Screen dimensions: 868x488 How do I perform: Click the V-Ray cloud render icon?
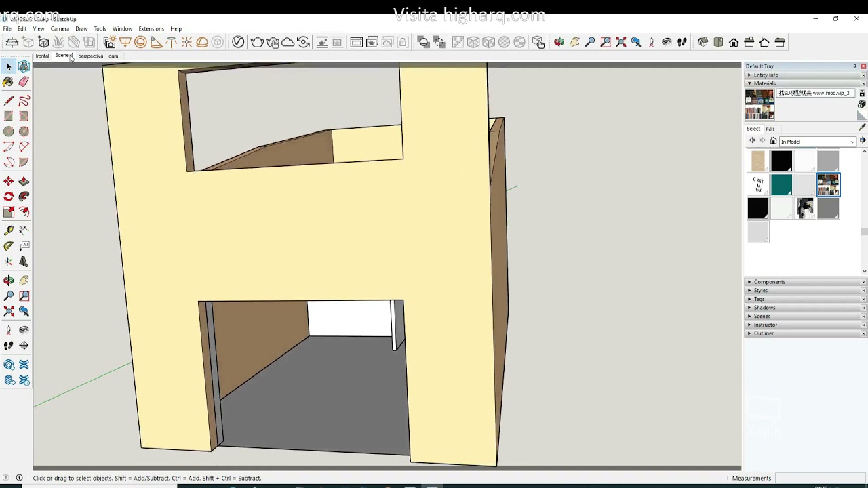coord(288,42)
